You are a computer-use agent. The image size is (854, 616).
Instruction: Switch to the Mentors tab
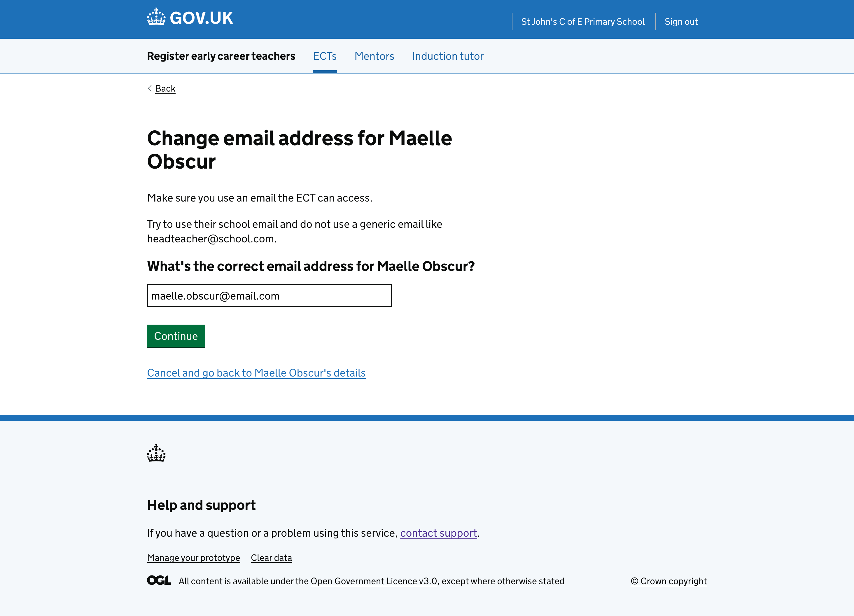[x=374, y=56]
